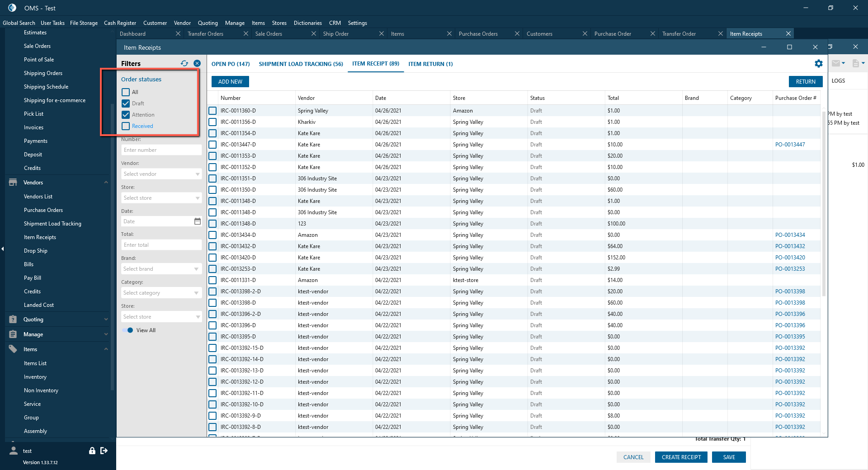Image resolution: width=868 pixels, height=470 pixels.
Task: Close the Filters panel with the X icon
Action: pyautogui.click(x=197, y=63)
